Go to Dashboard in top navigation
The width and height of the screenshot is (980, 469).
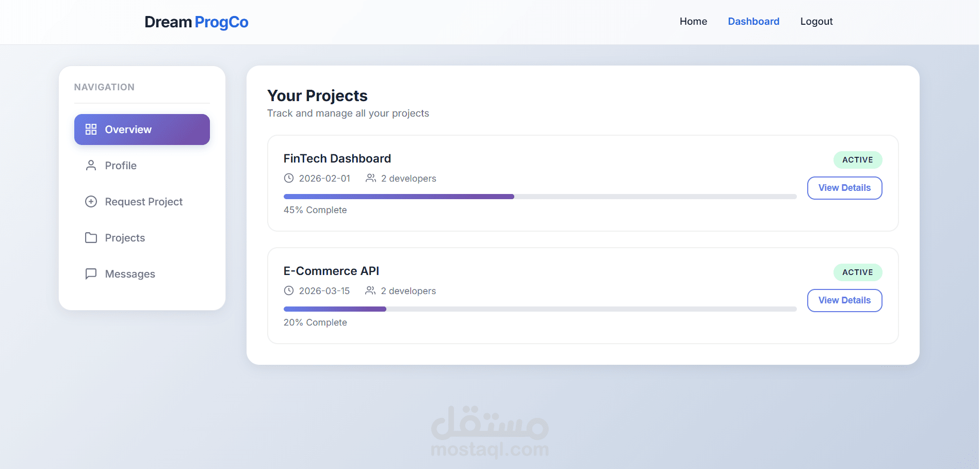tap(754, 22)
